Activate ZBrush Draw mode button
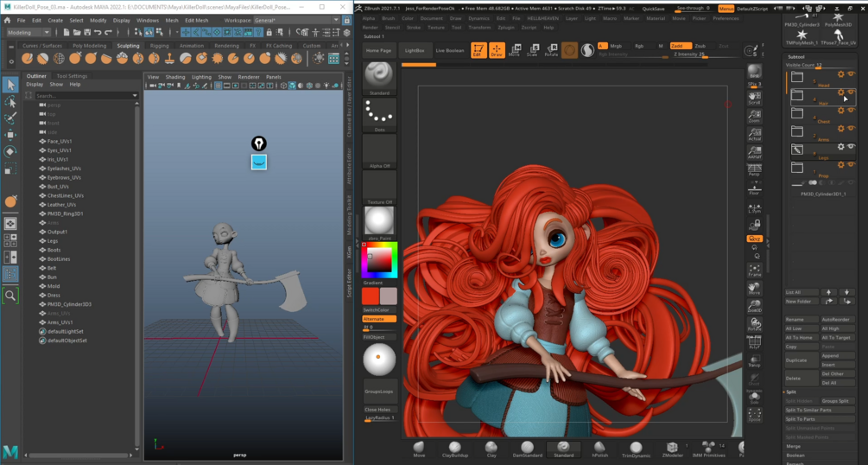The height and width of the screenshot is (465, 868). click(497, 50)
